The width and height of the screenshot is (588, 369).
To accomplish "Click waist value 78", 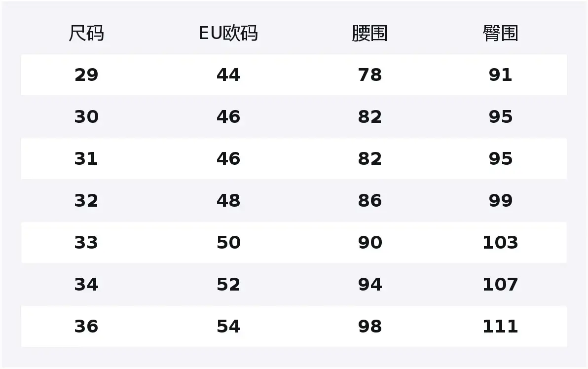I will tap(370, 75).
